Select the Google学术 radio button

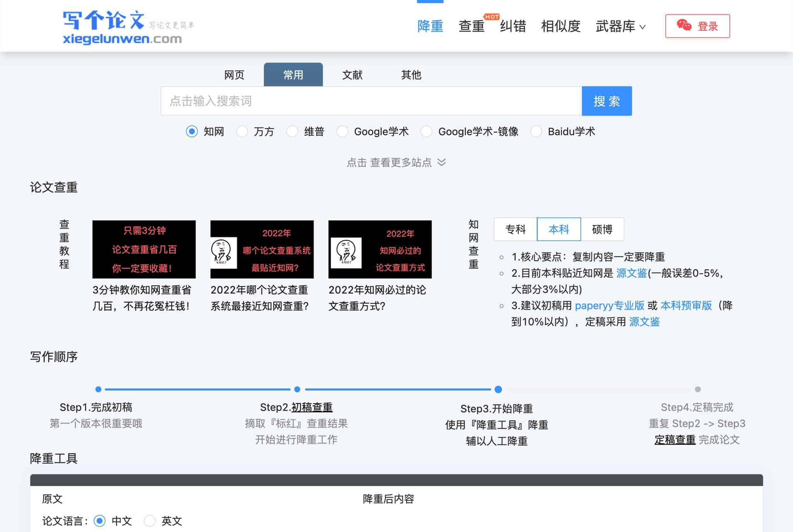click(342, 132)
